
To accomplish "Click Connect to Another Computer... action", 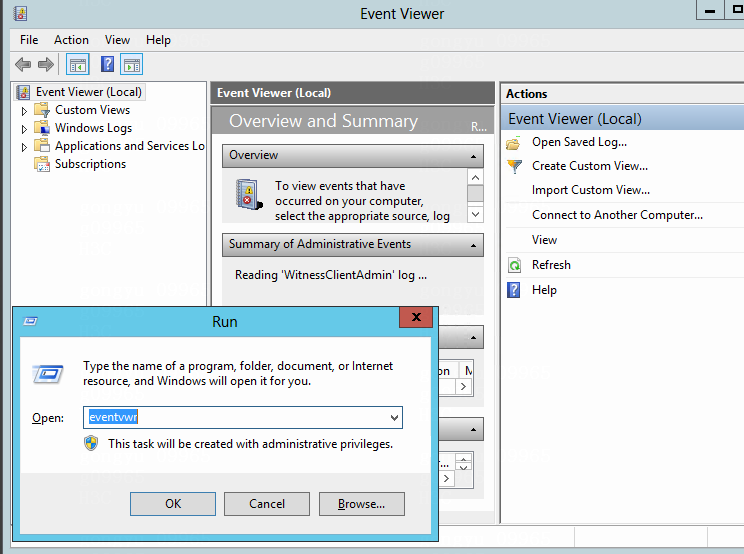I will click(617, 215).
